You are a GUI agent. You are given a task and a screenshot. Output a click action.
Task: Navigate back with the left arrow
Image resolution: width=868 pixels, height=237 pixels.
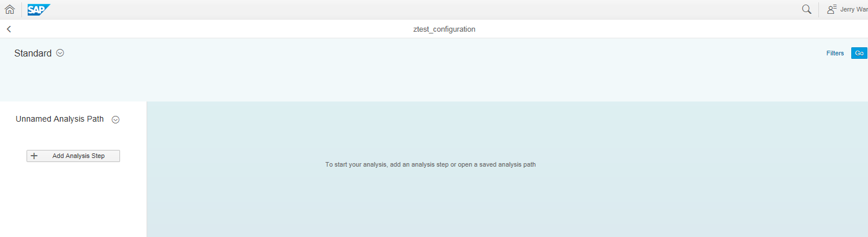(x=9, y=29)
